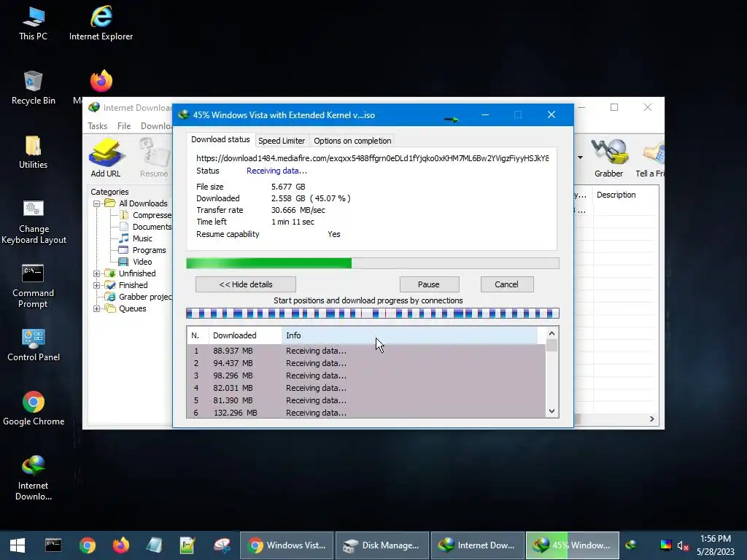Viewport: 747px width, 560px height.
Task: Select the Download status tab
Action: 220,139
